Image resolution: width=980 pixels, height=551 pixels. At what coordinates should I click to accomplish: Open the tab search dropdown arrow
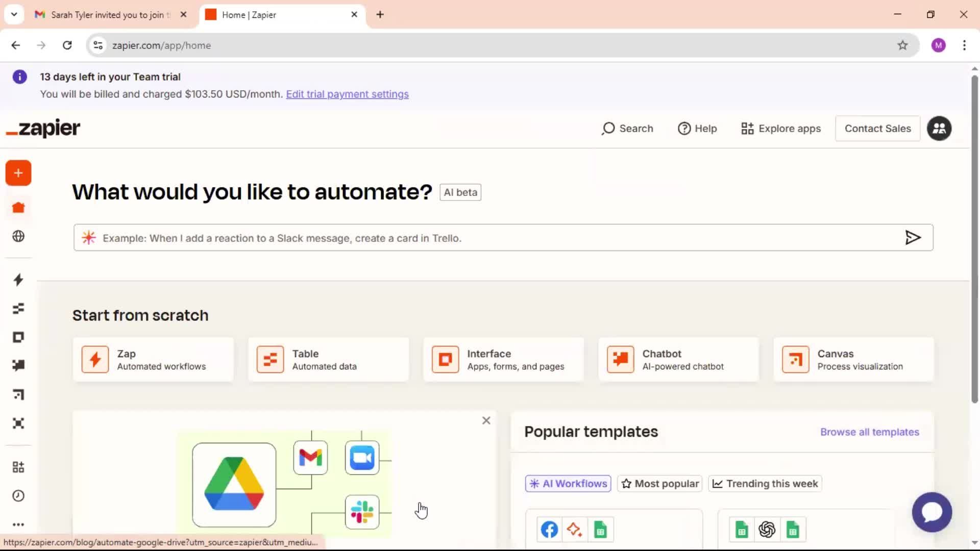14,15
